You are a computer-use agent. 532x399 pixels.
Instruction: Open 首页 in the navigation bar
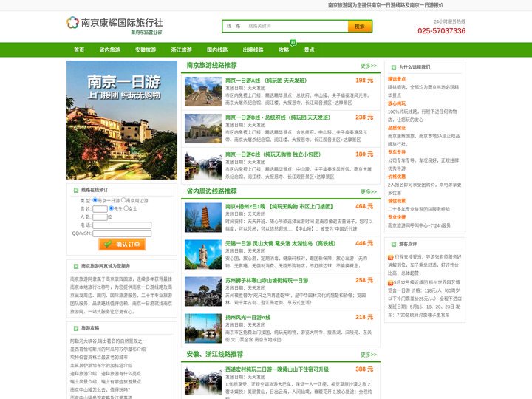point(79,50)
